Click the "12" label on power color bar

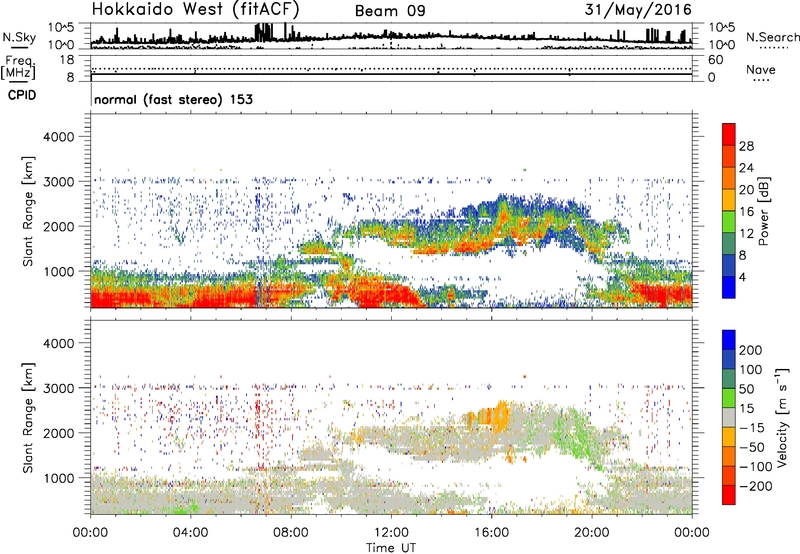point(746,234)
